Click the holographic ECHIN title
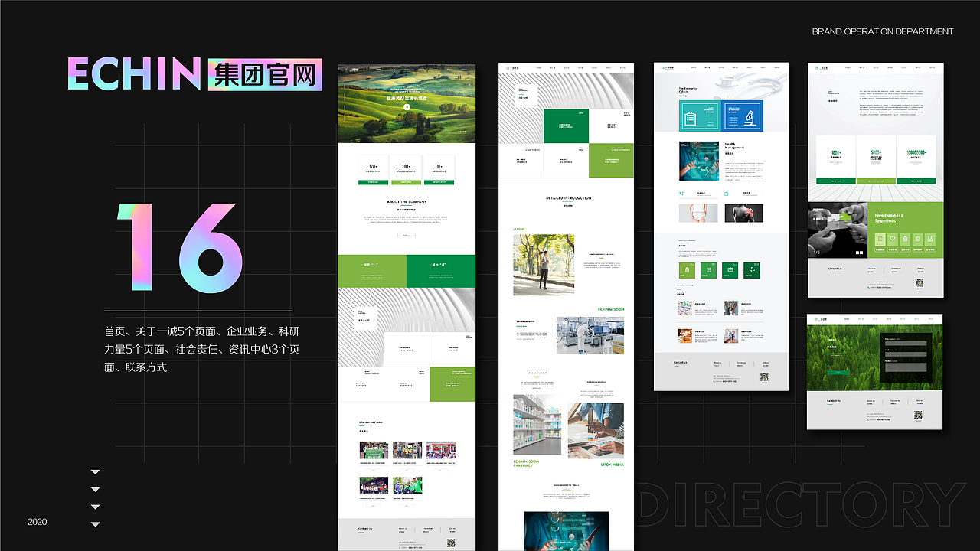 (135, 73)
